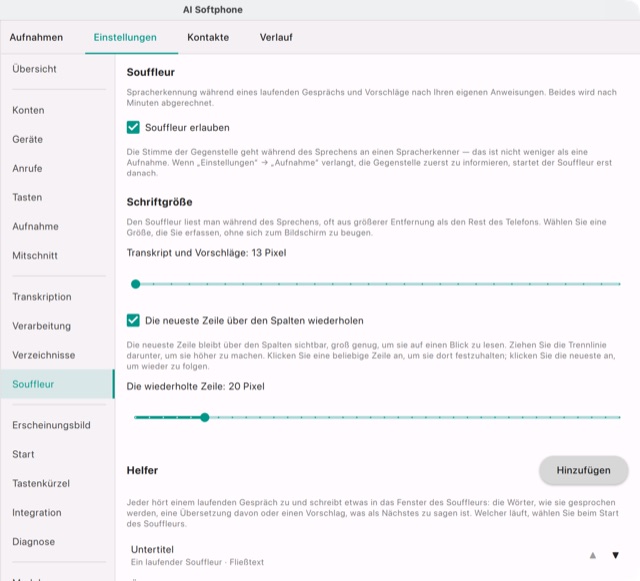Image resolution: width=640 pixels, height=581 pixels.
Task: Move Untertitel helper up with arrow
Action: [593, 555]
